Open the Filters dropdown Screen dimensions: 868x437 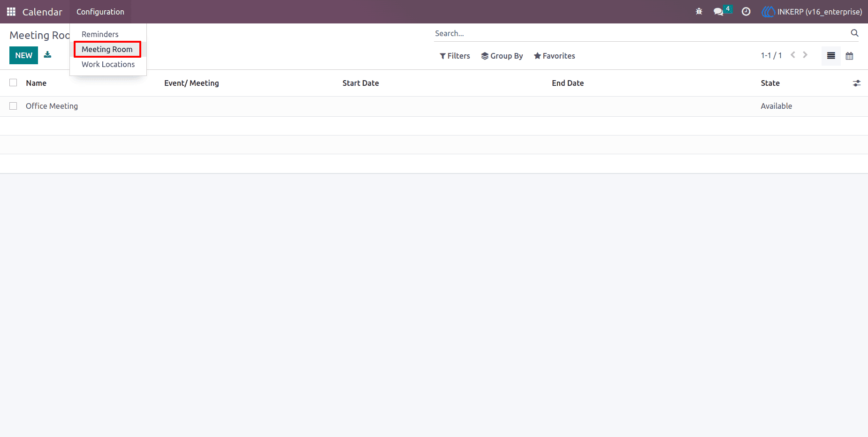(x=455, y=56)
